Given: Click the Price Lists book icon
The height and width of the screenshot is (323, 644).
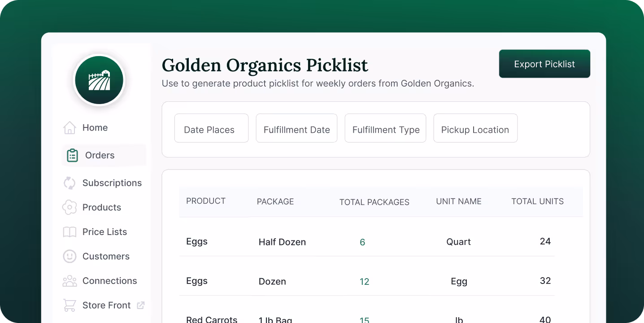Looking at the screenshot, I should 70,231.
